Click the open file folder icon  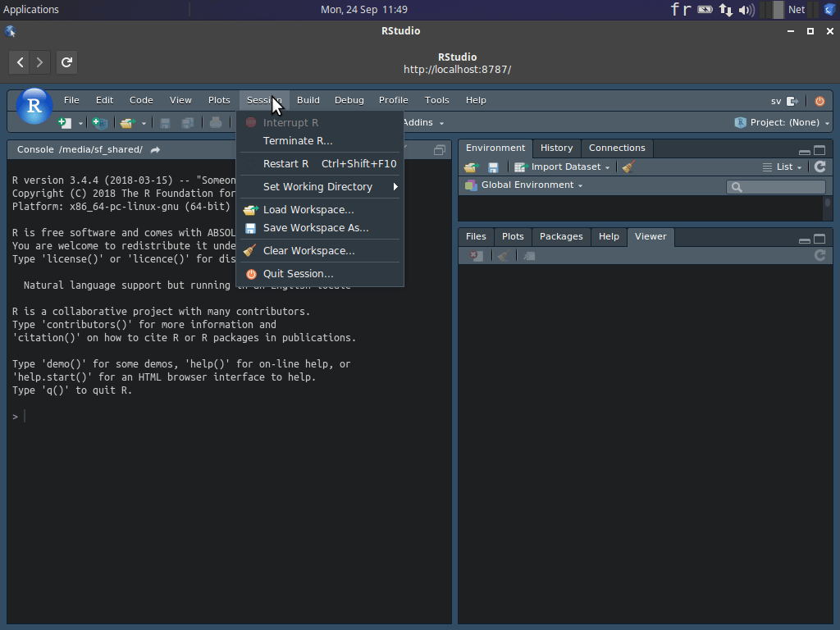pyautogui.click(x=127, y=123)
